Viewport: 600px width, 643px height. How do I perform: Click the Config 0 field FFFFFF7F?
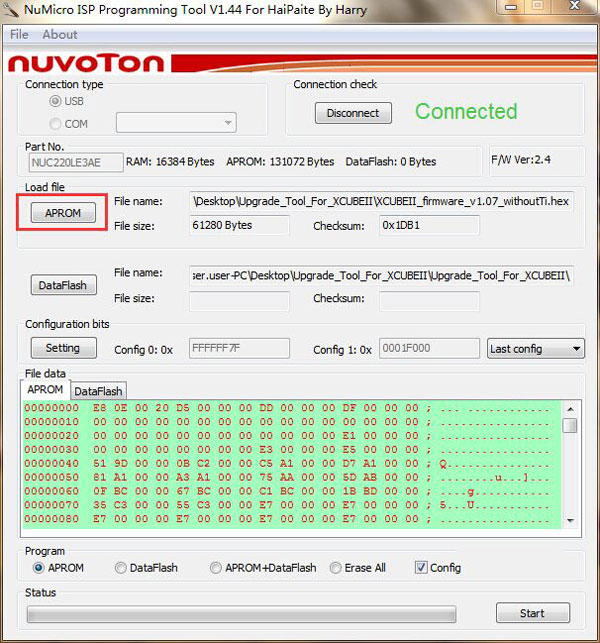[239, 348]
